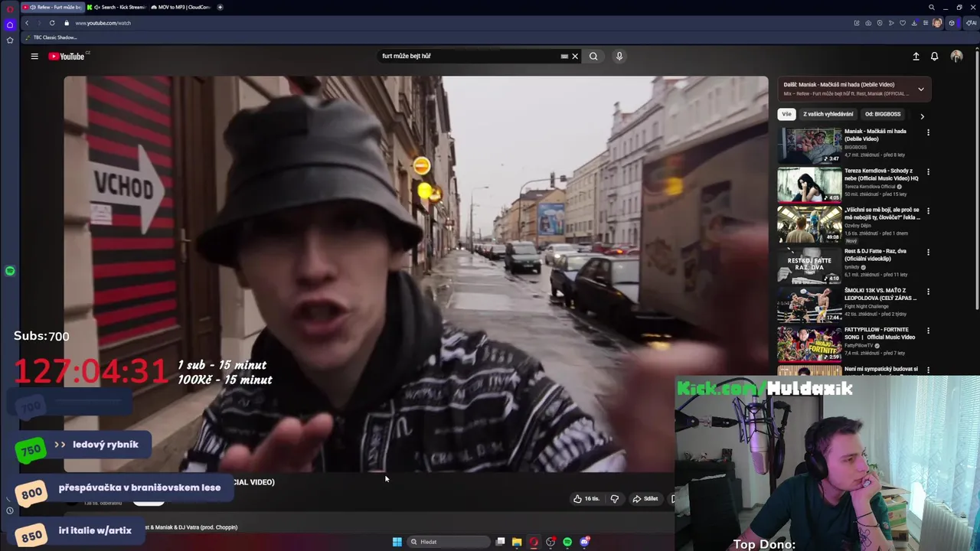Clear the YouTube search field text

(575, 56)
